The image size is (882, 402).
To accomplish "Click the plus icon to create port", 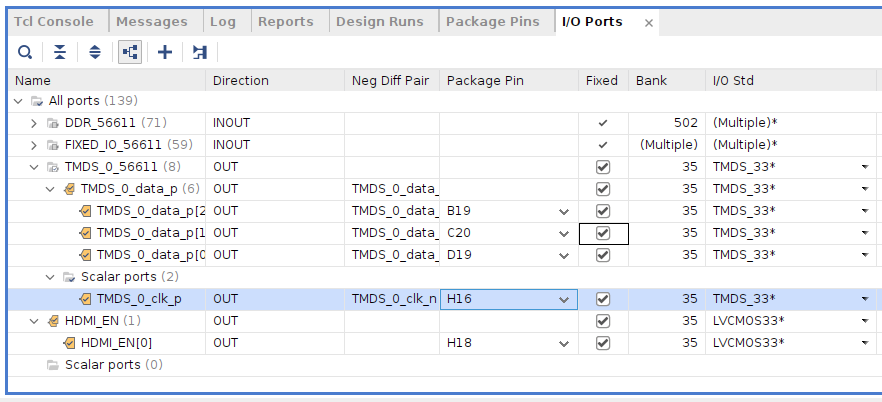I will pyautogui.click(x=165, y=52).
